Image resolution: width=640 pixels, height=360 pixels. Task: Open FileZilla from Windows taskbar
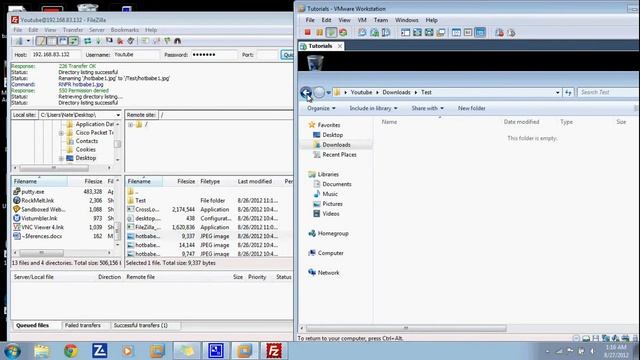tap(274, 351)
